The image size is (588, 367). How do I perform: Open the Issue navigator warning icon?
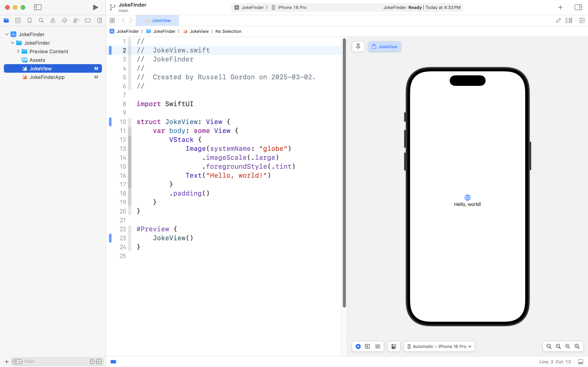coord(53,20)
